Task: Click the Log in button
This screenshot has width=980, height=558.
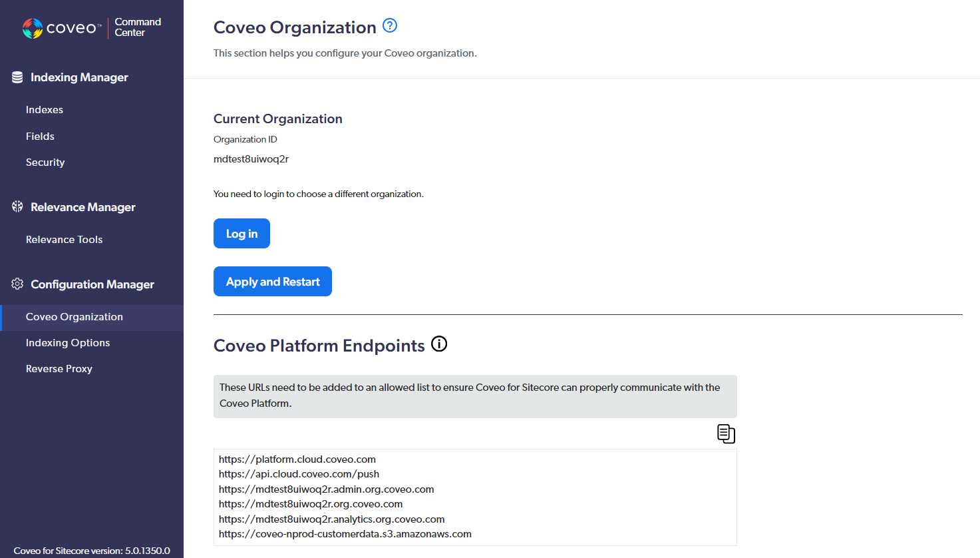Action: (242, 234)
